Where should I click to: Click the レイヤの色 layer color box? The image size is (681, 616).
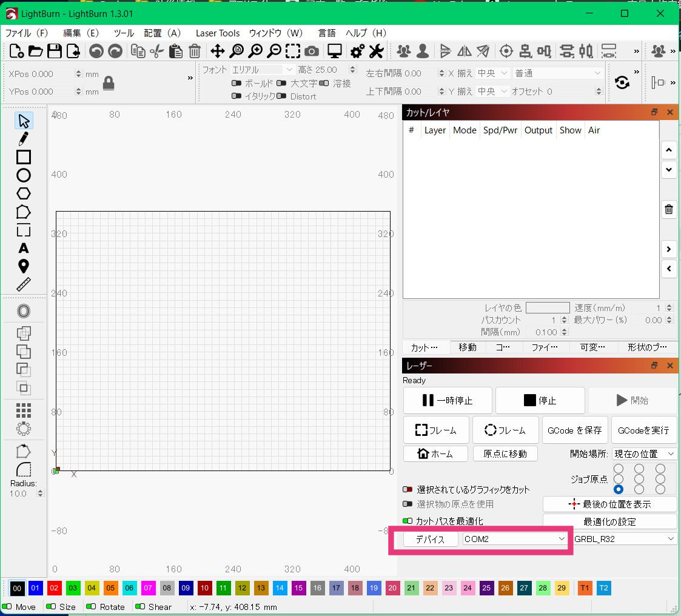pos(548,308)
